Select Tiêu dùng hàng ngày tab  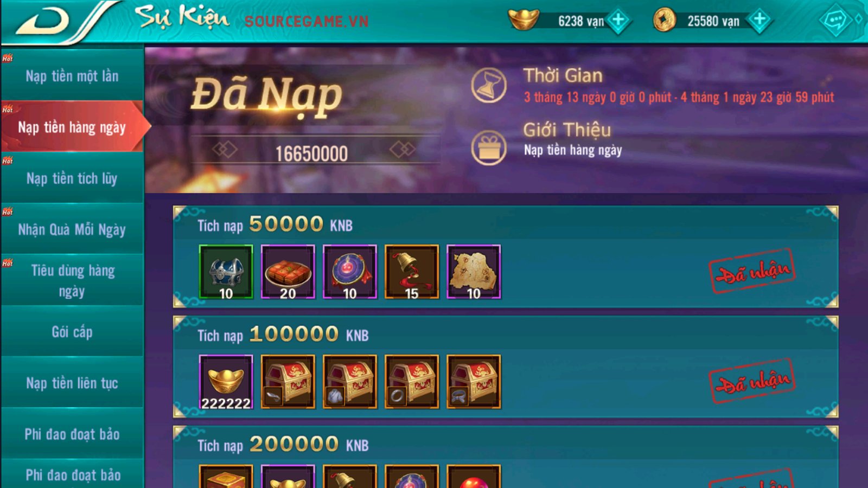72,280
